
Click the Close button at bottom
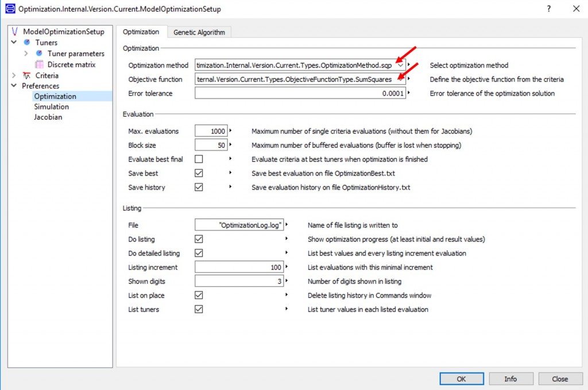click(x=560, y=379)
